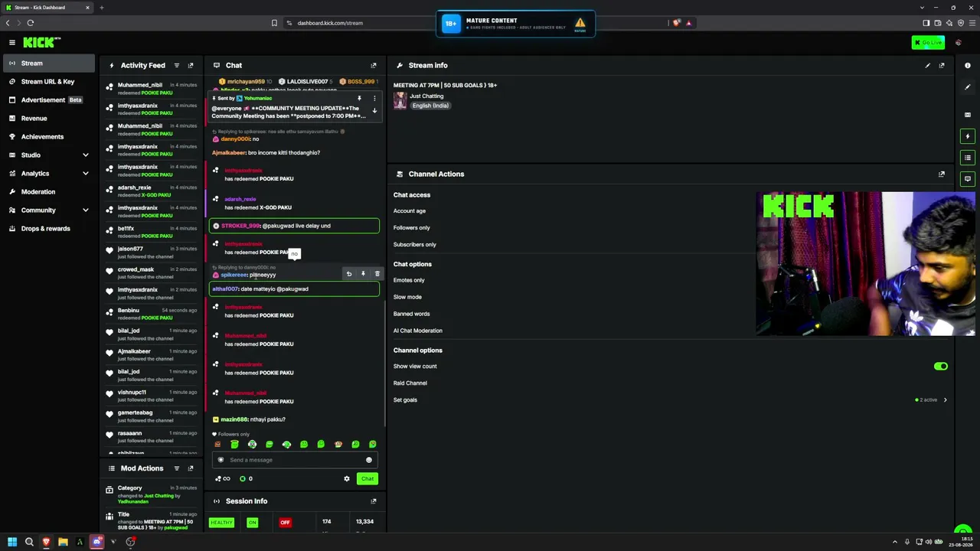The width and height of the screenshot is (980, 551).
Task: Click the profile avatar beside Go Live
Action: point(959,43)
